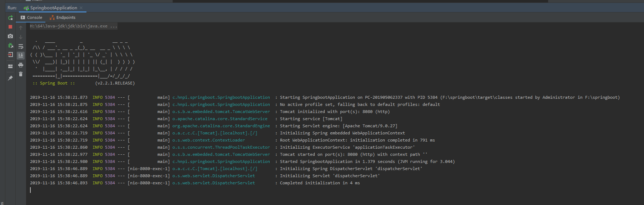Image resolution: width=644 pixels, height=205 pixels.
Task: Click the Exit icon with red arrow
Action: tap(10, 55)
